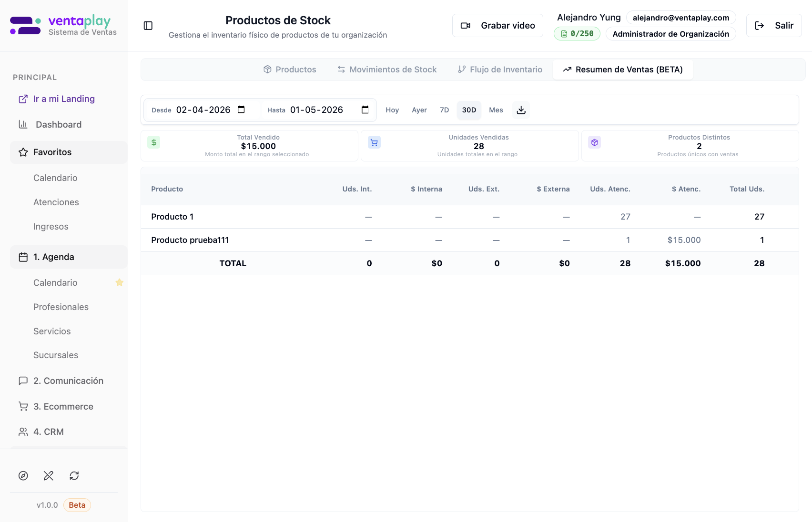The image size is (812, 522).
Task: Click the download export icon
Action: click(521, 110)
